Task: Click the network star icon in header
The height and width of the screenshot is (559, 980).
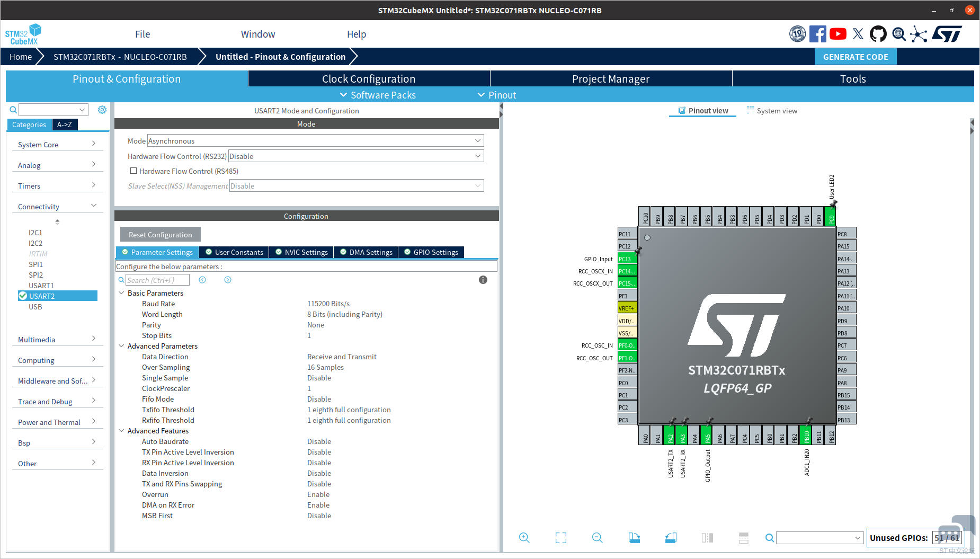Action: pyautogui.click(x=919, y=34)
